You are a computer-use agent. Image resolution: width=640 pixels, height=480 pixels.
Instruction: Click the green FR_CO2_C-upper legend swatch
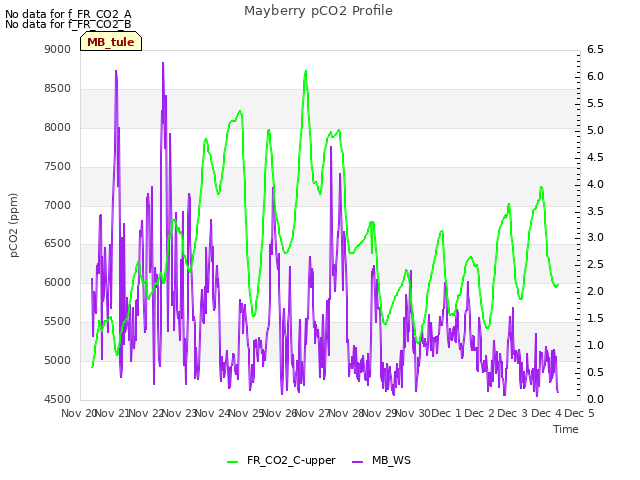pyautogui.click(x=232, y=461)
